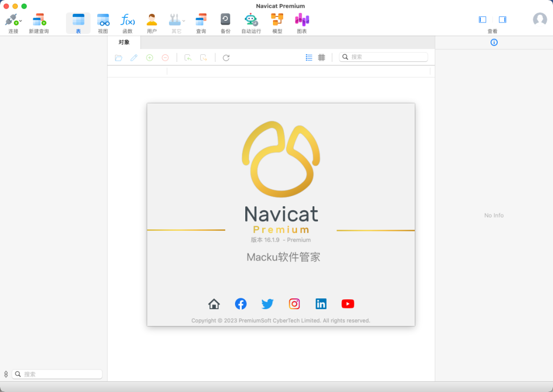The height and width of the screenshot is (392, 553).
Task: Open the User (用户) toolbar icon
Action: click(x=152, y=19)
